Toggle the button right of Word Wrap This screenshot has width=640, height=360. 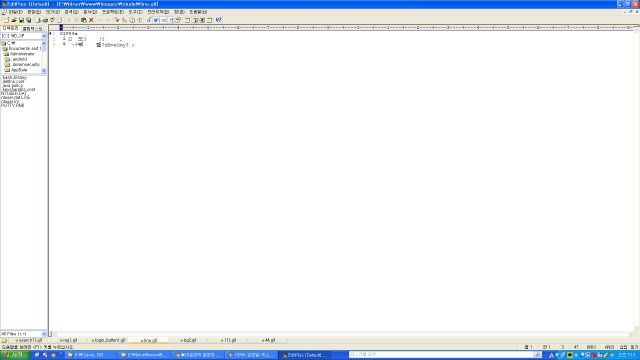pos(164,20)
